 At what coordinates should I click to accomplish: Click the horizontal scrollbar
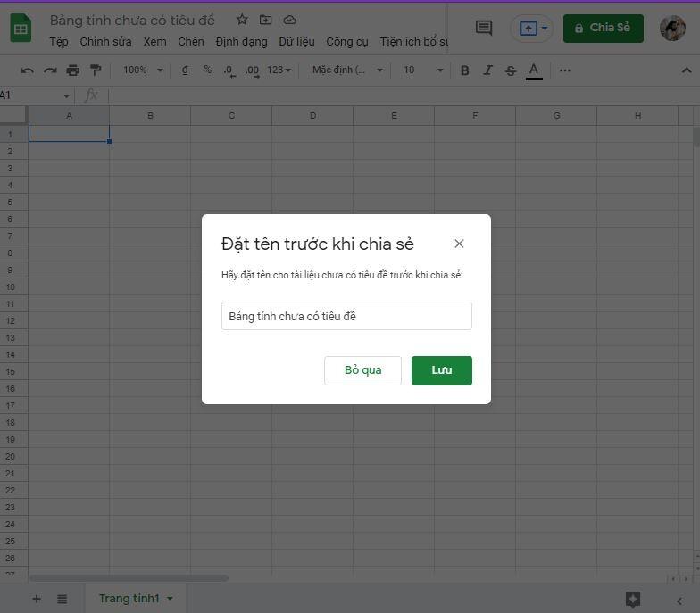[x=129, y=578]
